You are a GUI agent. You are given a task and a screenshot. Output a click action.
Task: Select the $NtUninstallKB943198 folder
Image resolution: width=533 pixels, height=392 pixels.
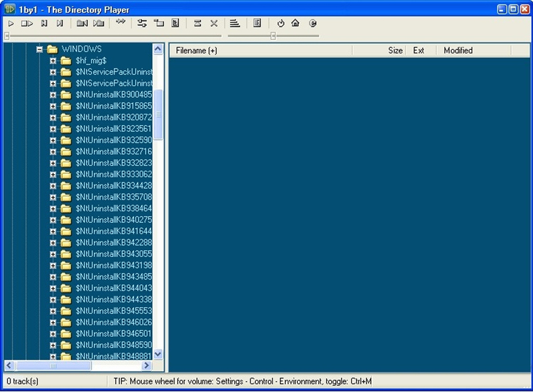point(113,266)
